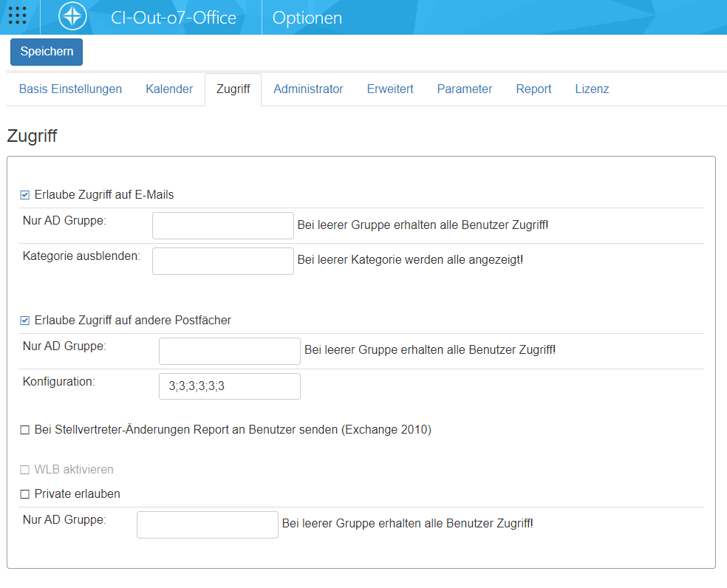Click the AD Gruppe field under E-Mails
Screen dimensions: 727x588
(222, 225)
